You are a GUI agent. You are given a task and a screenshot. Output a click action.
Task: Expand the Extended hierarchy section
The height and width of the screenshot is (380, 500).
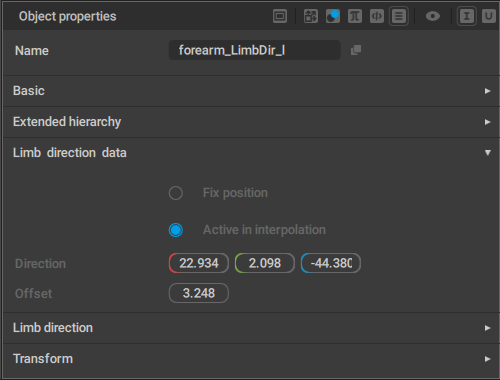point(251,122)
